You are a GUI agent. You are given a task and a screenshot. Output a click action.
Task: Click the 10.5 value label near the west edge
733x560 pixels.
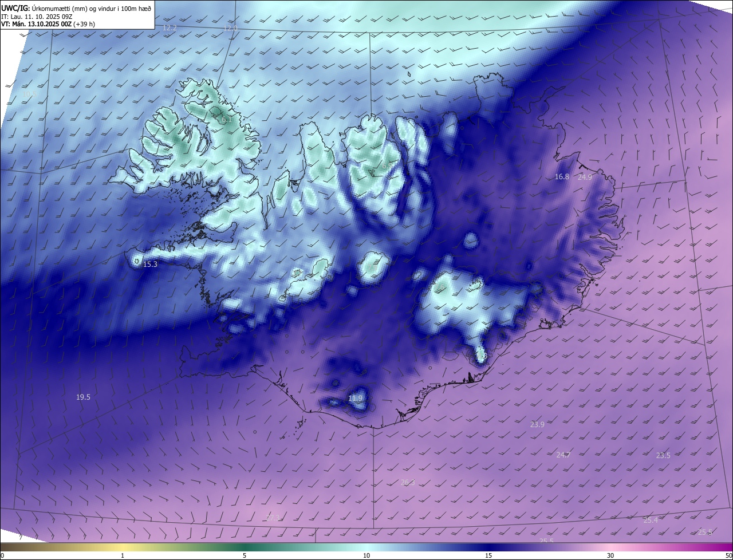click(x=29, y=94)
